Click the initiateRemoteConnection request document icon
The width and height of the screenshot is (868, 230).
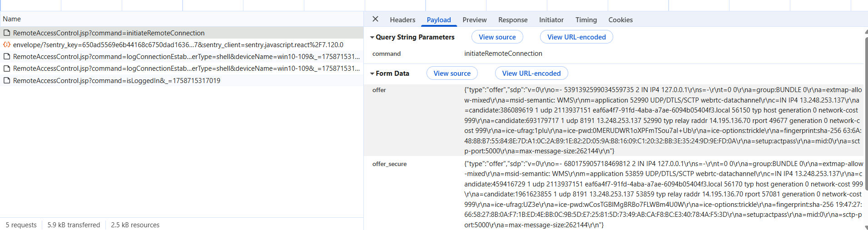tap(7, 33)
